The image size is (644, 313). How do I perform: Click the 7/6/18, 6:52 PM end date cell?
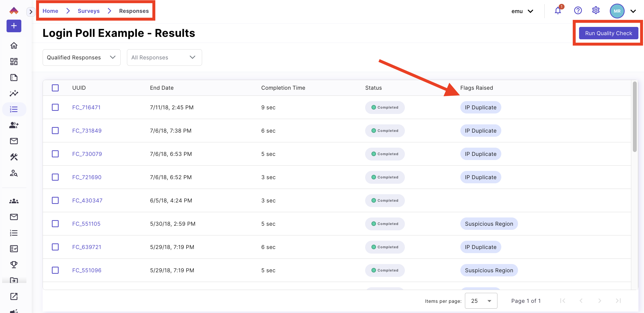[171, 177]
